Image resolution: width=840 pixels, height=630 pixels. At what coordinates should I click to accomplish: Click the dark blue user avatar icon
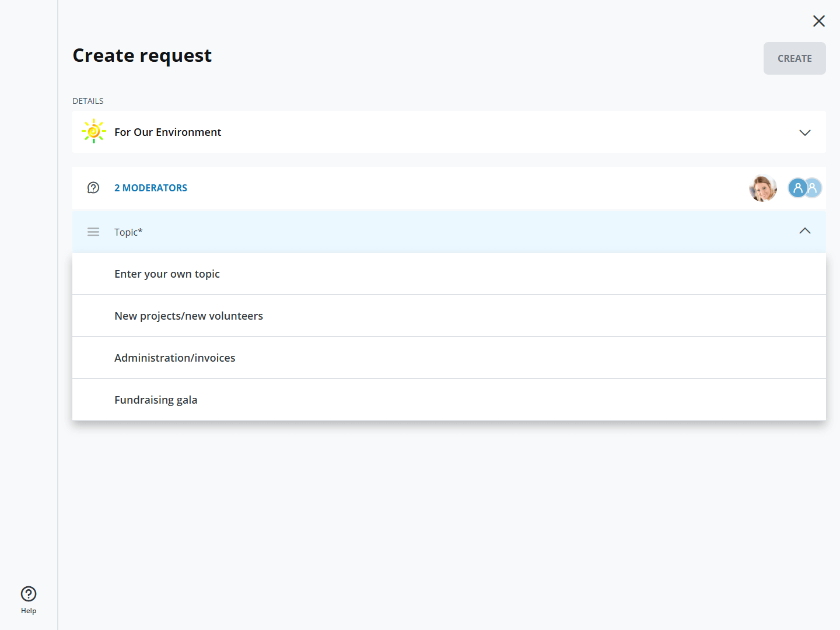(x=796, y=188)
